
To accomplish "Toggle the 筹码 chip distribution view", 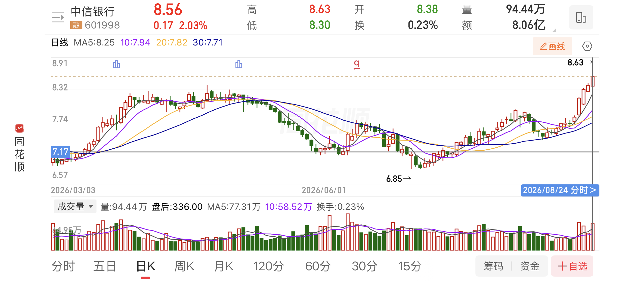I will [493, 266].
